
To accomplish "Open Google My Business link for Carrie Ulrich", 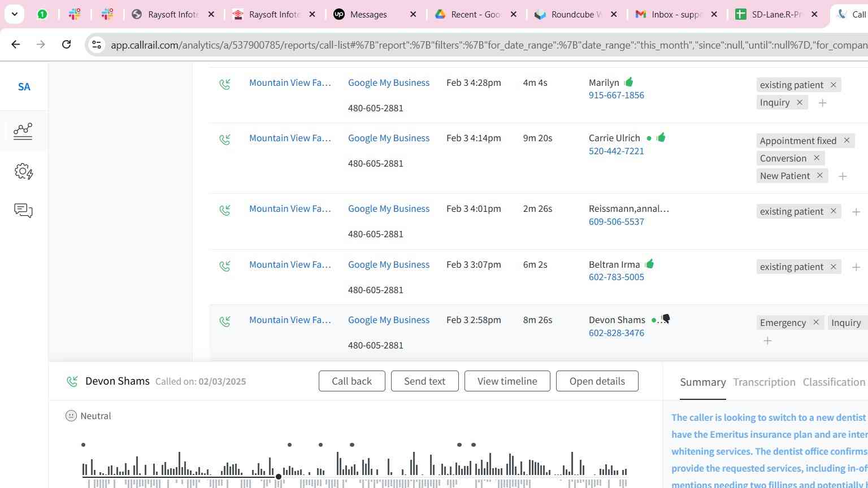I will pos(389,138).
